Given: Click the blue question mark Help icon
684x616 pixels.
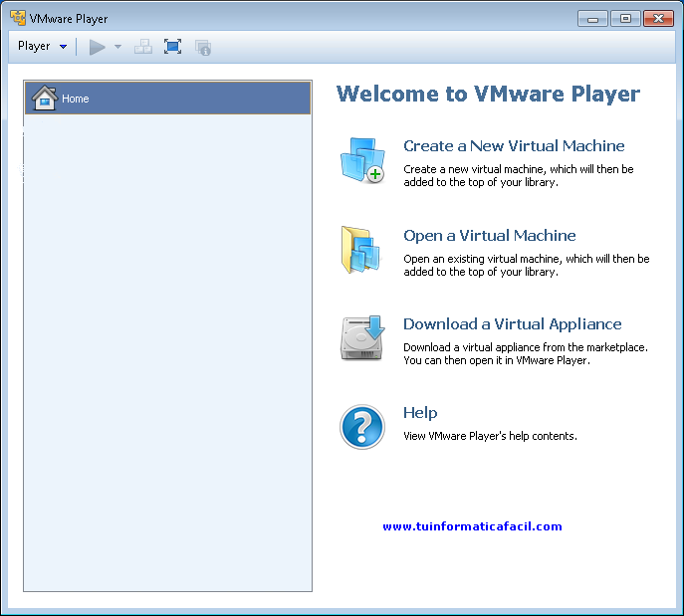Looking at the screenshot, I should pos(362,427).
